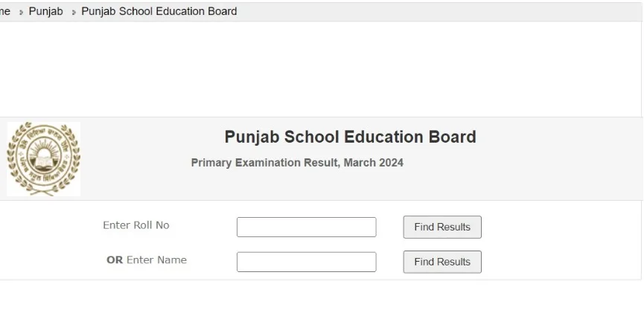Viewport: 644px width, 310px height.
Task: Click the Punjab School Education Board heading
Action: [351, 137]
